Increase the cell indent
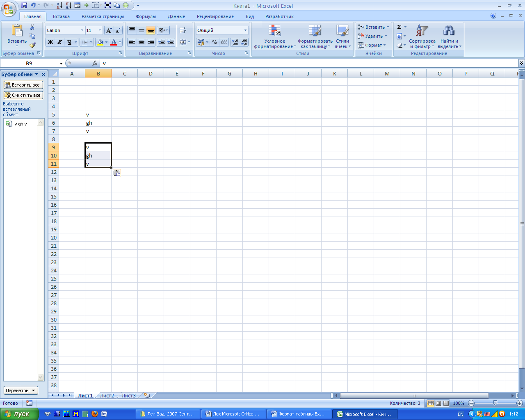The image size is (525, 420). click(171, 42)
